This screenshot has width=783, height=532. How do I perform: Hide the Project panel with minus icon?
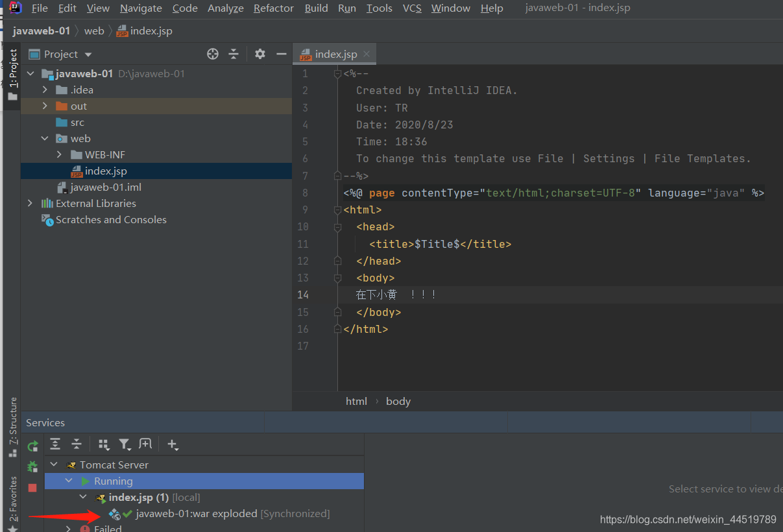281,54
